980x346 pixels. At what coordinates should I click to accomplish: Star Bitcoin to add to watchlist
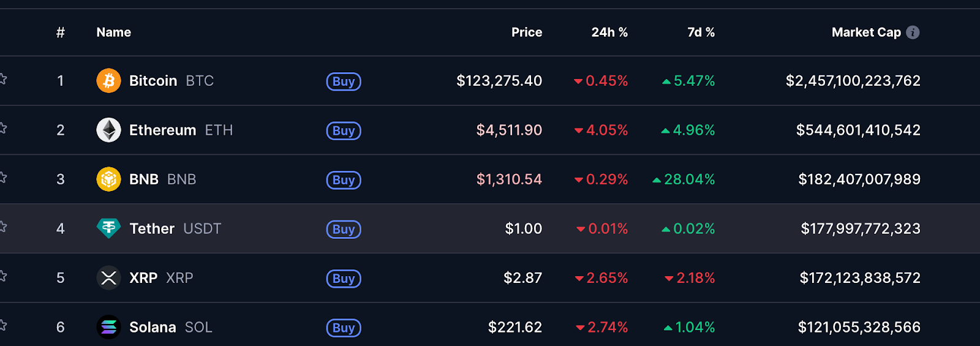2,79
